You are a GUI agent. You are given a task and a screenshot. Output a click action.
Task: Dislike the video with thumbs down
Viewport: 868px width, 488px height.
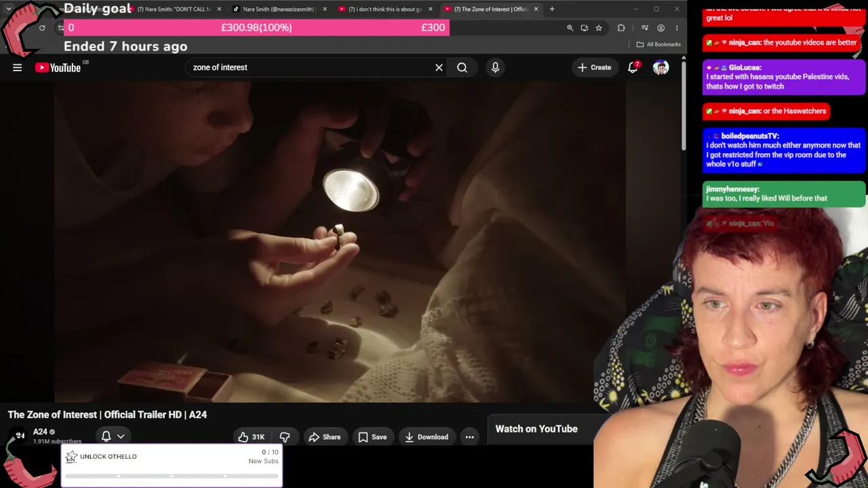pos(285,437)
